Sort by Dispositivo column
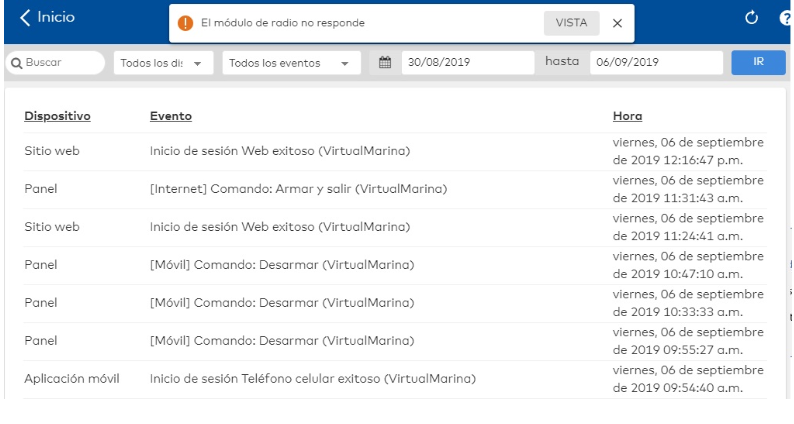 [57, 116]
